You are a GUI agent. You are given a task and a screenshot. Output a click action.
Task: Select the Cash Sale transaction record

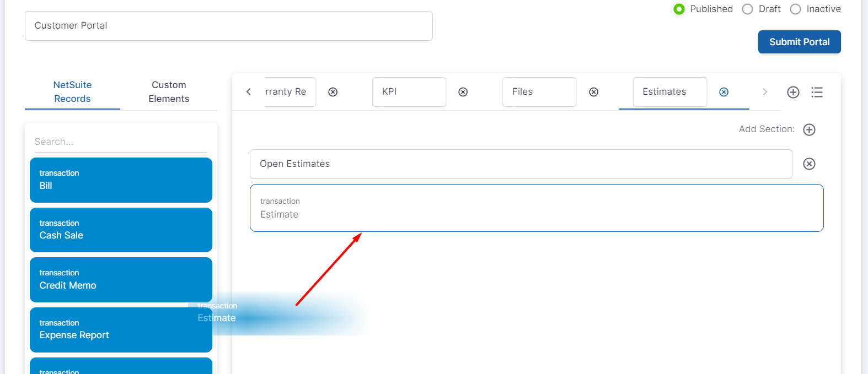point(121,230)
